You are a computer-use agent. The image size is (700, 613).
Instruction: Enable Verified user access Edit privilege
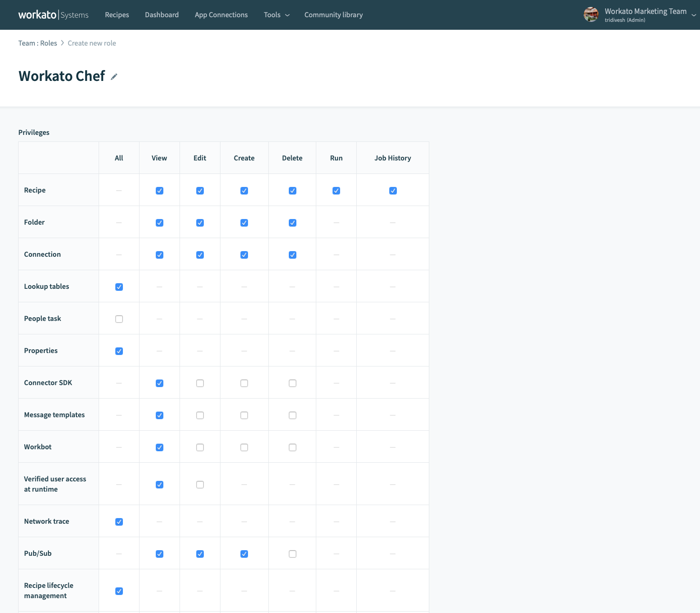coord(200,485)
